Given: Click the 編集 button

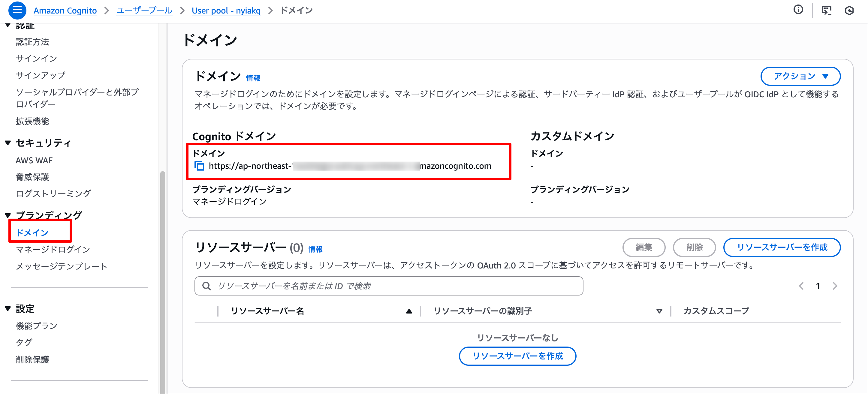Looking at the screenshot, I should (643, 247).
